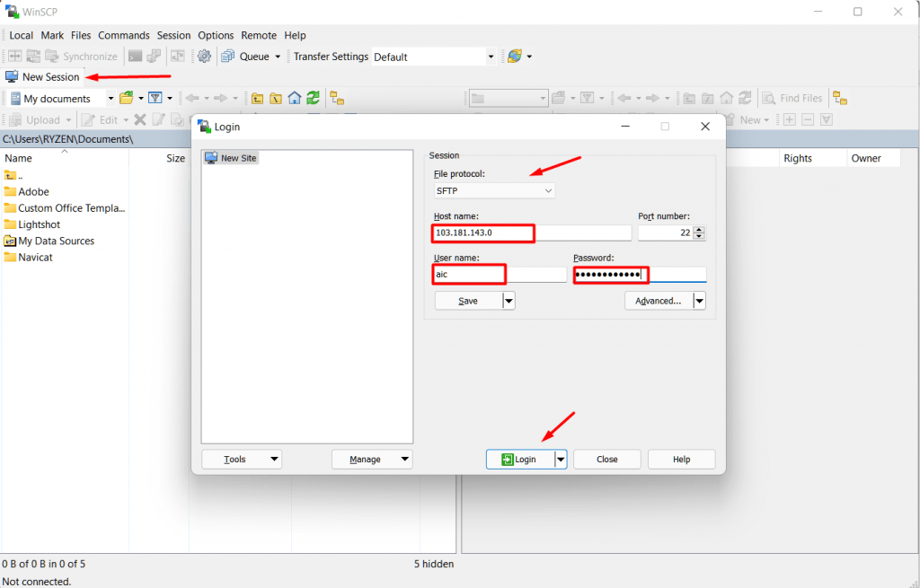This screenshot has height=588, width=920.
Task: Expand the Login button dropdown arrow
Action: 560,459
